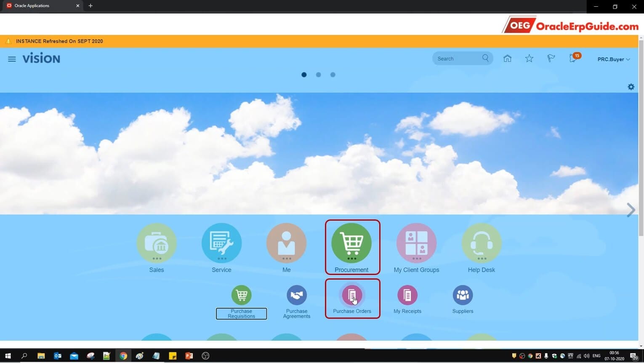This screenshot has height=363, width=644.
Task: Open the Notifications bell showing 15
Action: click(x=574, y=58)
